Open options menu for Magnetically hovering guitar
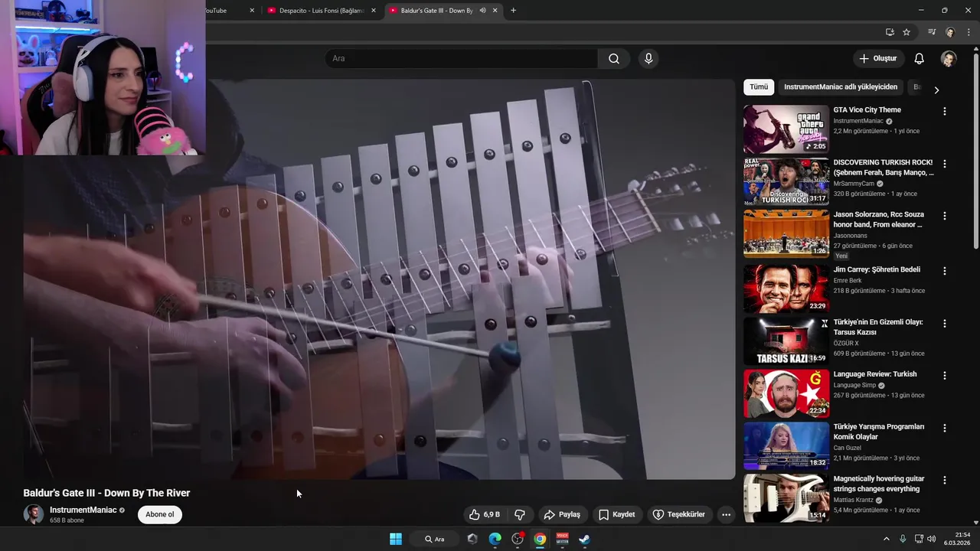 944,480
